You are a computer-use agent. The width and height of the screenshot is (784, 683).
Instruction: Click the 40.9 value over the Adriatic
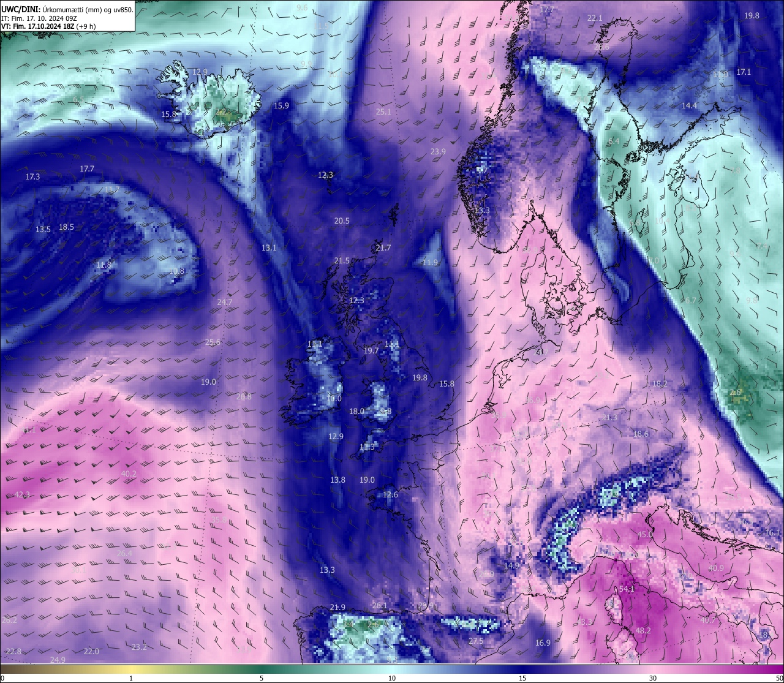(716, 568)
